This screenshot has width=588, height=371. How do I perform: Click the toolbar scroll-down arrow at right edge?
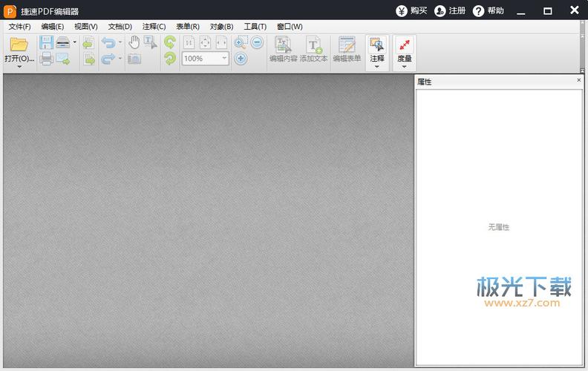pyautogui.click(x=582, y=70)
